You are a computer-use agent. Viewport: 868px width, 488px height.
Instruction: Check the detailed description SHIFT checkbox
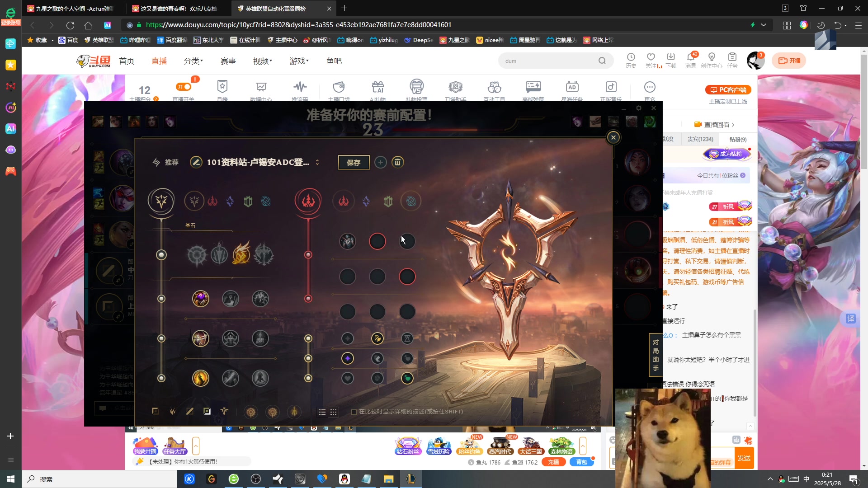pyautogui.click(x=354, y=412)
